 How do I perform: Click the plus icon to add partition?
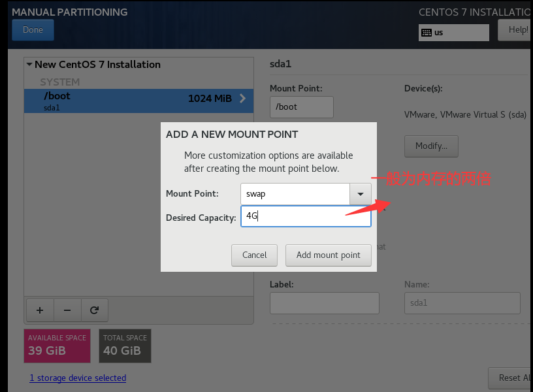click(40, 310)
